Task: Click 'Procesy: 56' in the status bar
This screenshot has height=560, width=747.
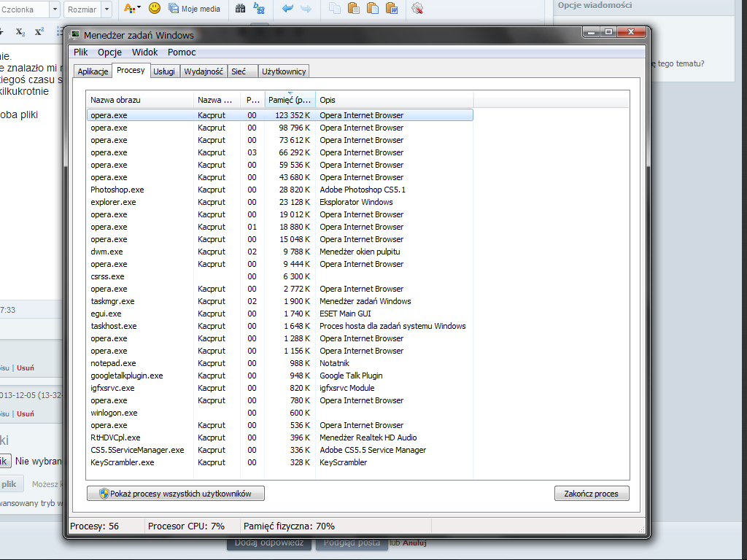Action: (x=94, y=526)
